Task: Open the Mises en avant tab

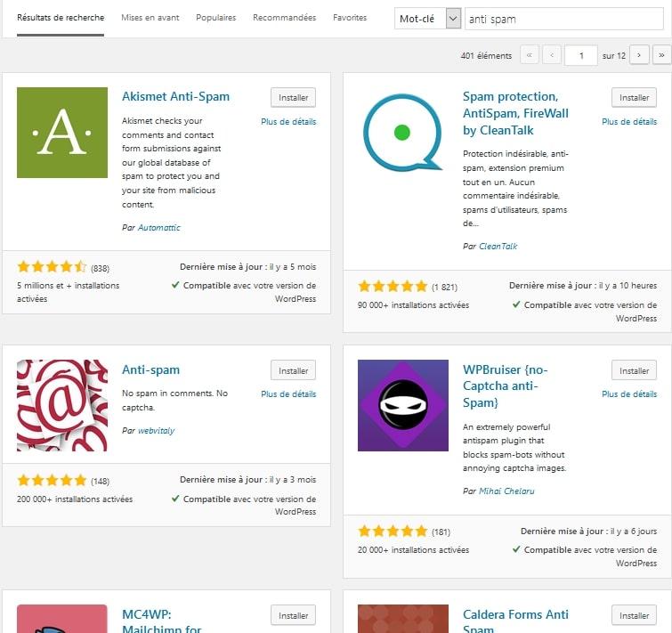Action: point(150,18)
